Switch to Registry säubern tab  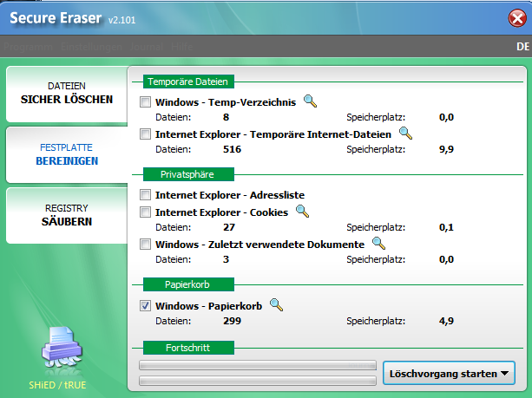[x=67, y=216]
